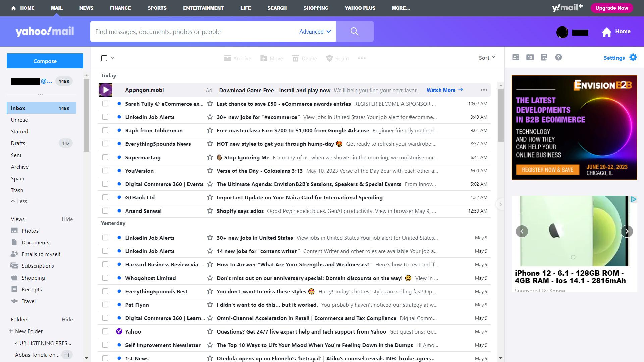Viewport: 644px width, 362px height.
Task: Mark Yahoo email unread via purple icon
Action: [119, 331]
